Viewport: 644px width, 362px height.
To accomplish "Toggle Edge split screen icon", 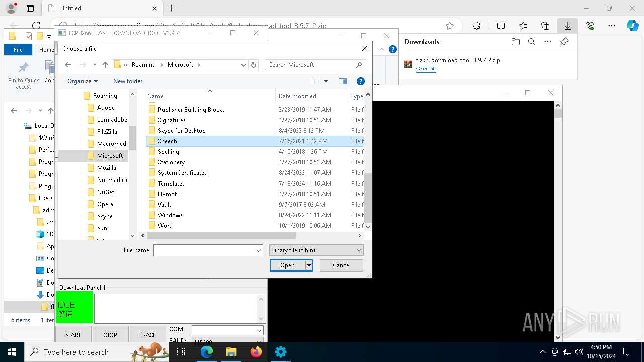I will pyautogui.click(x=501, y=26).
